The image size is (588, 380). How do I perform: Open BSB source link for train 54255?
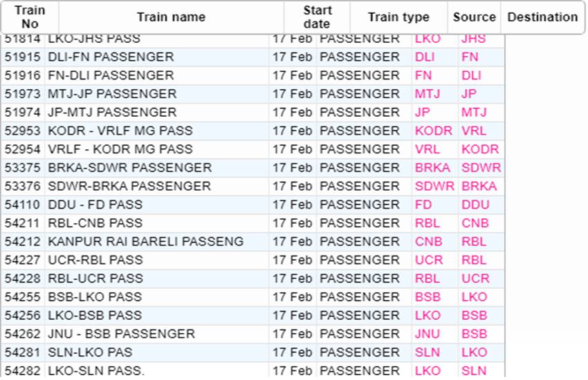click(428, 297)
